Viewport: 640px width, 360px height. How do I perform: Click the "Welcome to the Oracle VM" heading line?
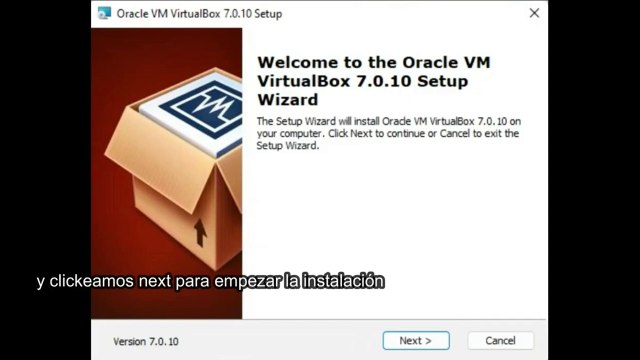click(373, 62)
